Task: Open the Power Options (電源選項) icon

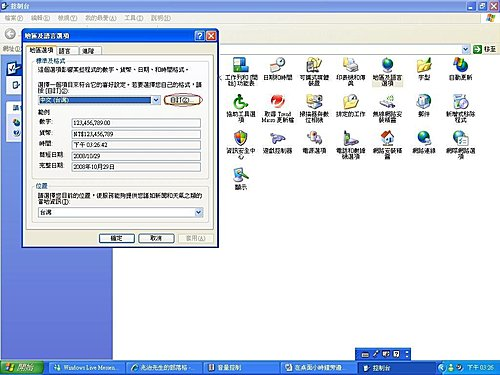Action: point(314,142)
